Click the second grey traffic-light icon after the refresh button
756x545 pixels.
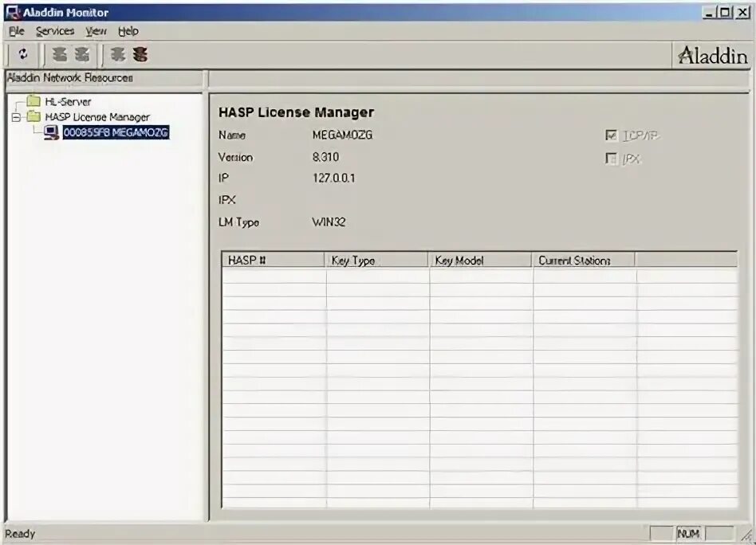coord(82,54)
